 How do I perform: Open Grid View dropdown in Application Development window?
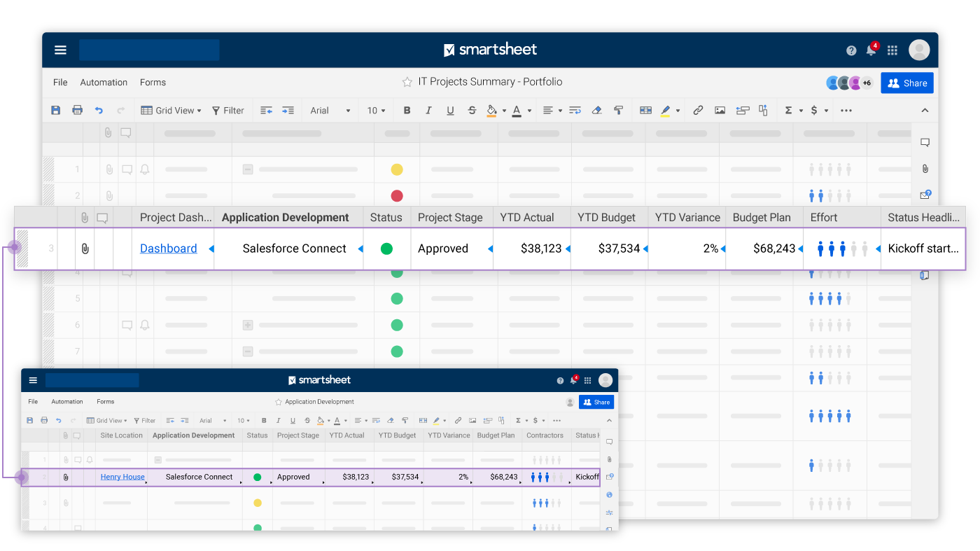click(107, 421)
